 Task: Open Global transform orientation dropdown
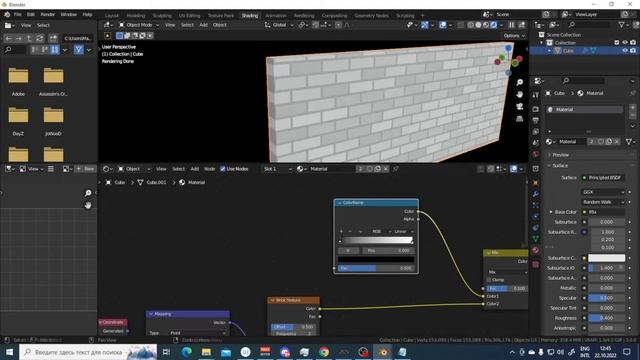pyautogui.click(x=279, y=25)
